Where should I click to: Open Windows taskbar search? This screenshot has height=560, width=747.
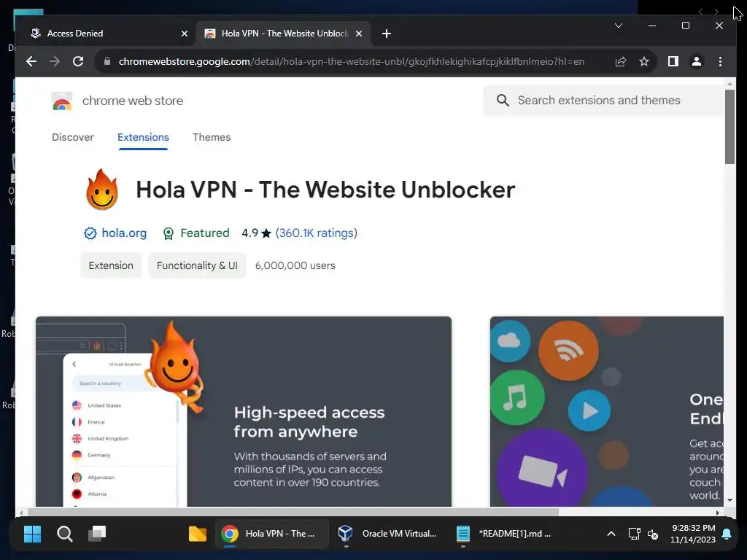coord(65,534)
